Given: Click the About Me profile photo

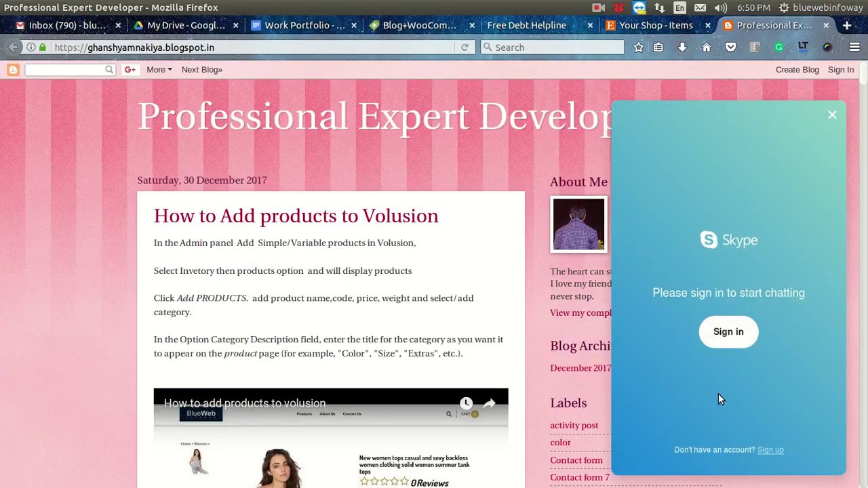Looking at the screenshot, I should [x=578, y=224].
